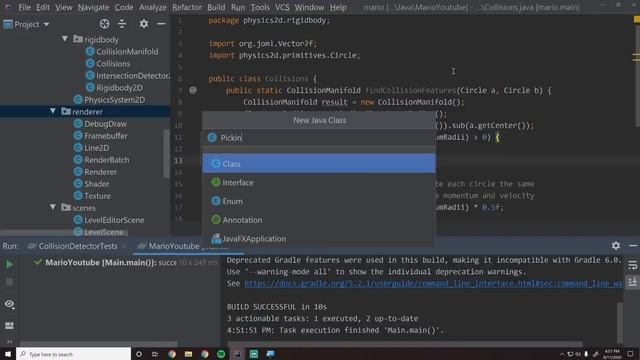Click the yellow warning marker at top of editor

pos(636,19)
